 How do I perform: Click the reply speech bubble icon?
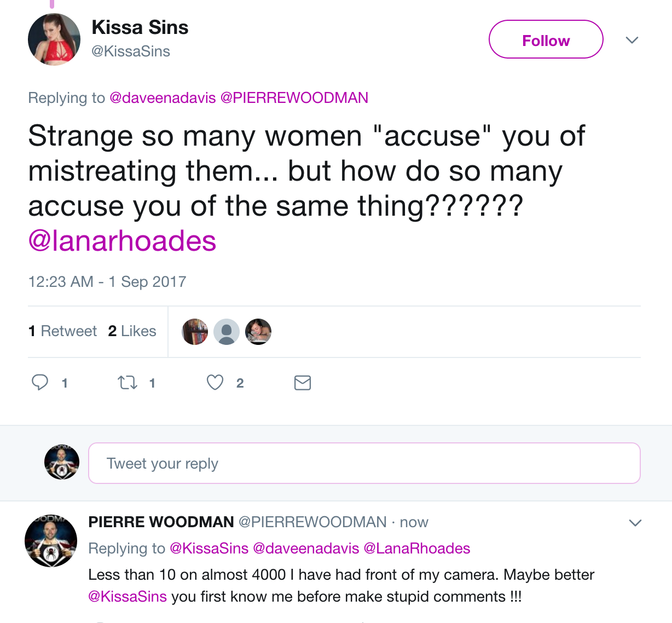tap(40, 382)
